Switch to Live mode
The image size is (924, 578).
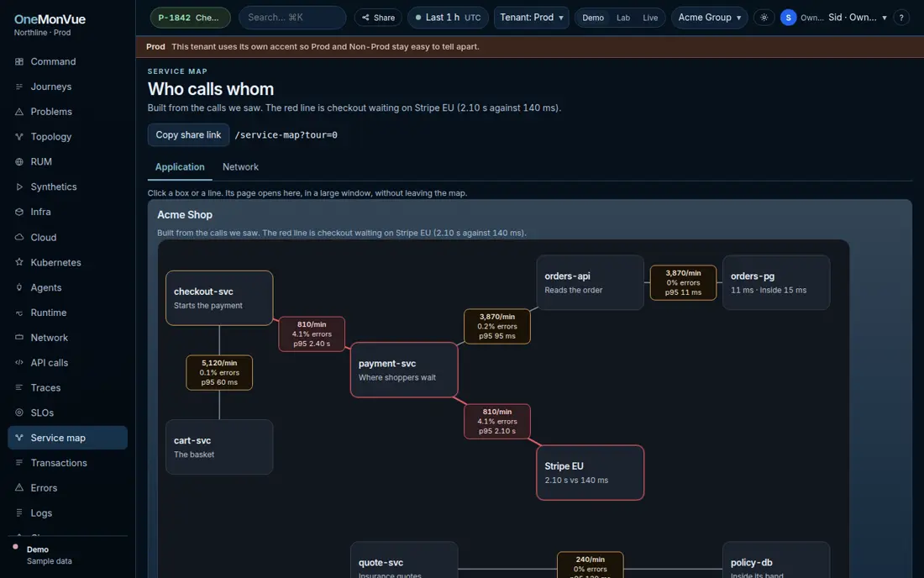[650, 18]
